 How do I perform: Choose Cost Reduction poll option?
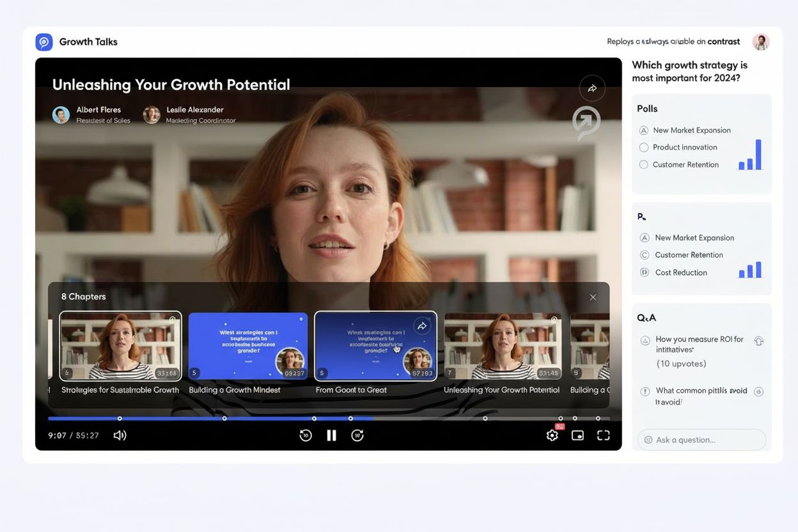(645, 272)
